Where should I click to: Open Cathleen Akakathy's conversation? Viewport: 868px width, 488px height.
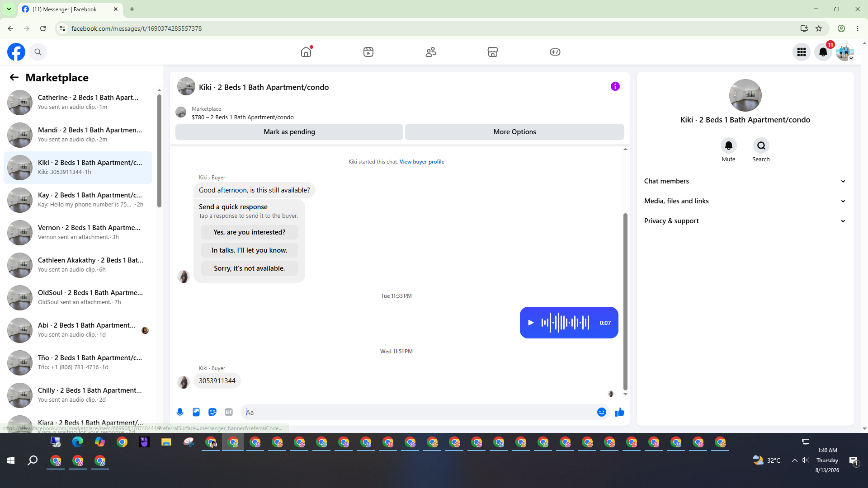(78, 265)
